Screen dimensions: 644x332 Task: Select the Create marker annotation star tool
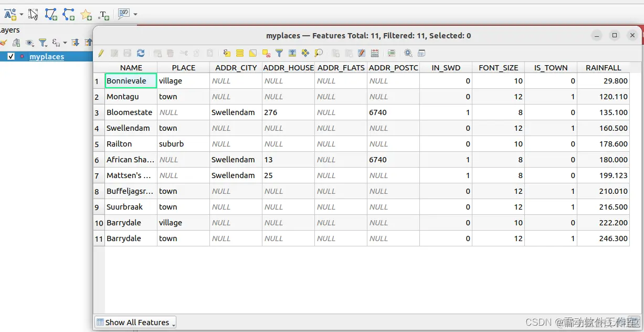pos(87,15)
